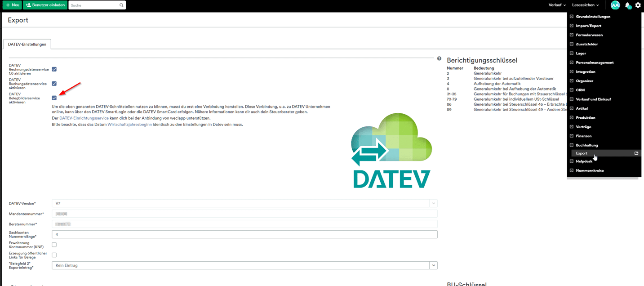The width and height of the screenshot is (644, 286).
Task: Click the Beraternummer input field
Action: 244,224
